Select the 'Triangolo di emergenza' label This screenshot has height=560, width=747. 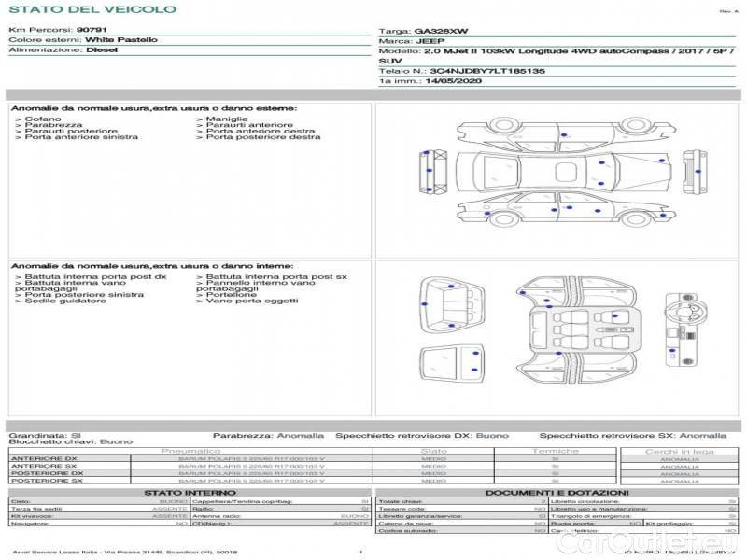point(591,516)
